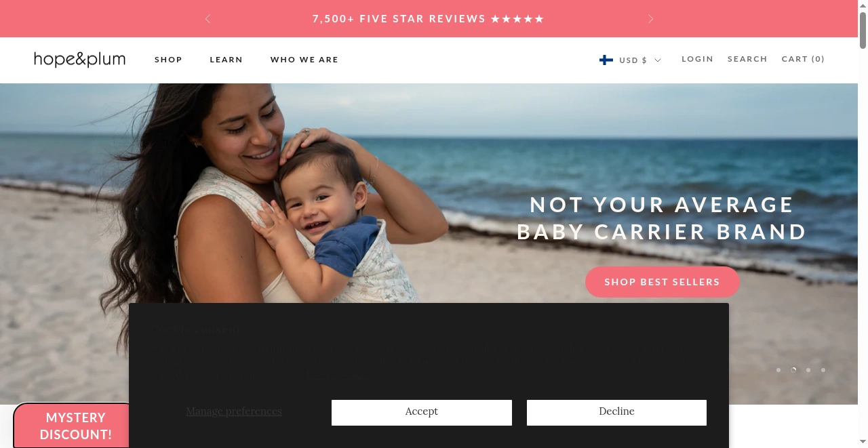Screen dimensions: 868x448
Task: Click SHOP BEST SELLERS button
Action: (662, 282)
